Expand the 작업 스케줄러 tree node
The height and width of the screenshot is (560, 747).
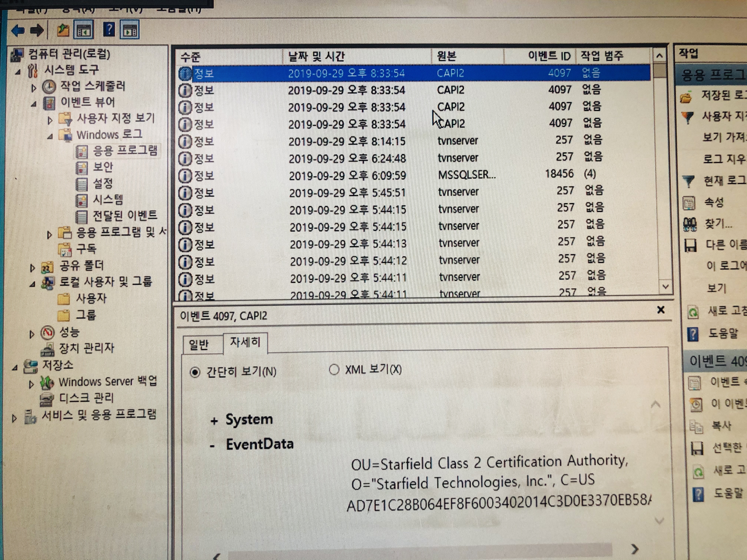point(33,88)
